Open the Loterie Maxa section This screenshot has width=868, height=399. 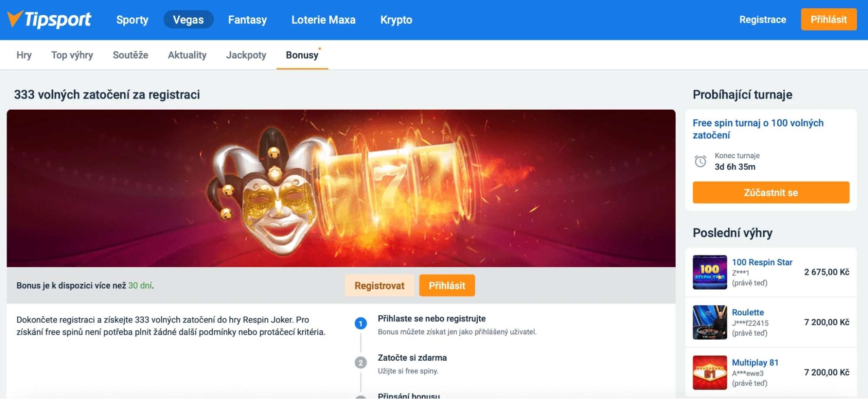click(x=323, y=20)
